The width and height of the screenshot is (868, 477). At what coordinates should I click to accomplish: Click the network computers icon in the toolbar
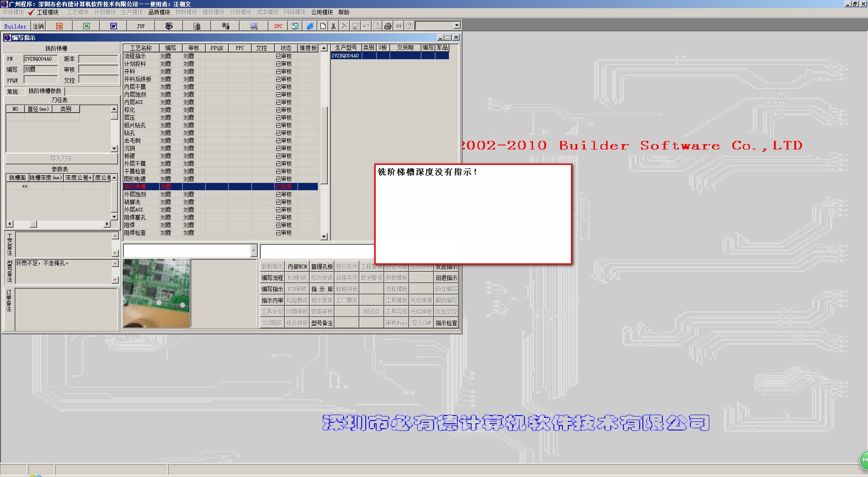click(225, 26)
